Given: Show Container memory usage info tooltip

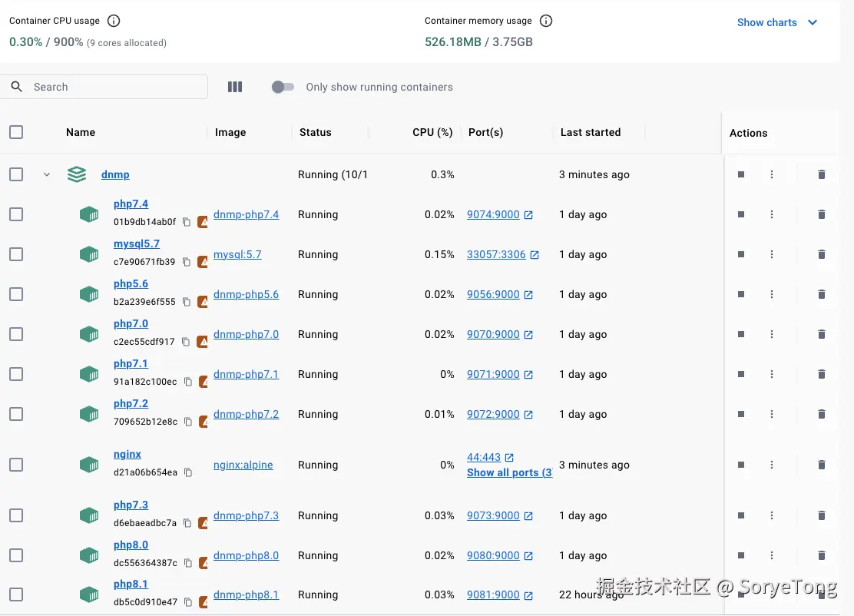Looking at the screenshot, I should click(x=546, y=21).
